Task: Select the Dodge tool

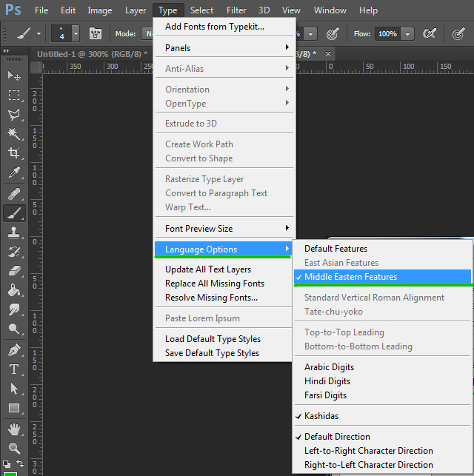Action: 14,329
